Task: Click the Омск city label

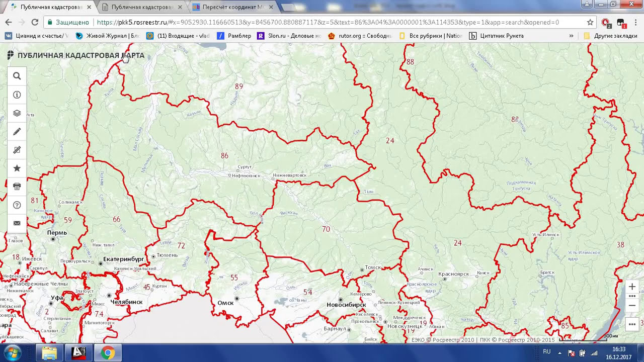Action: (225, 303)
